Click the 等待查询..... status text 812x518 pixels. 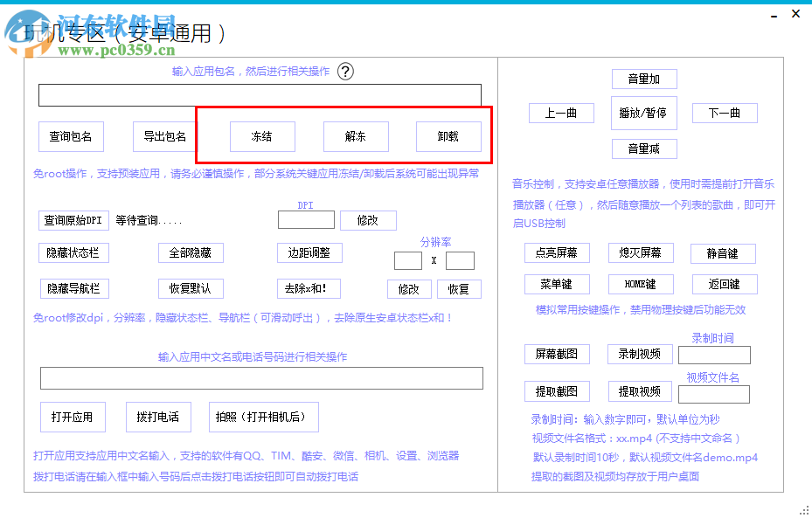(149, 221)
